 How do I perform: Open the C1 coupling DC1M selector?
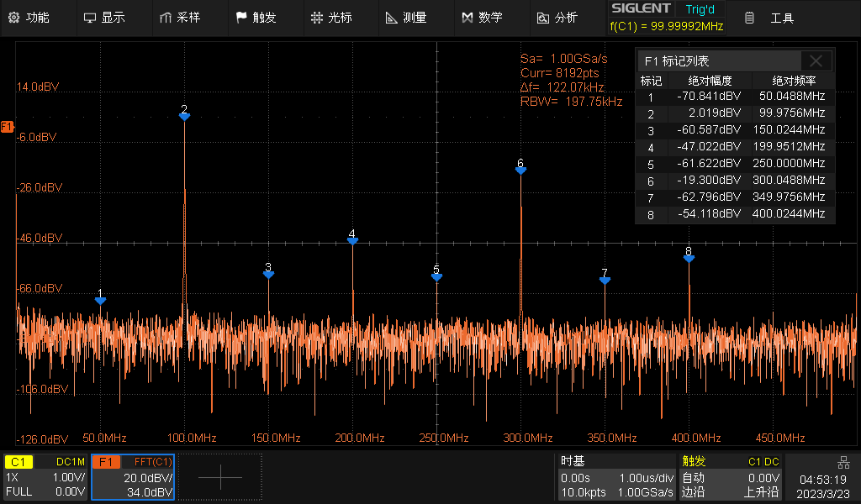click(70, 460)
